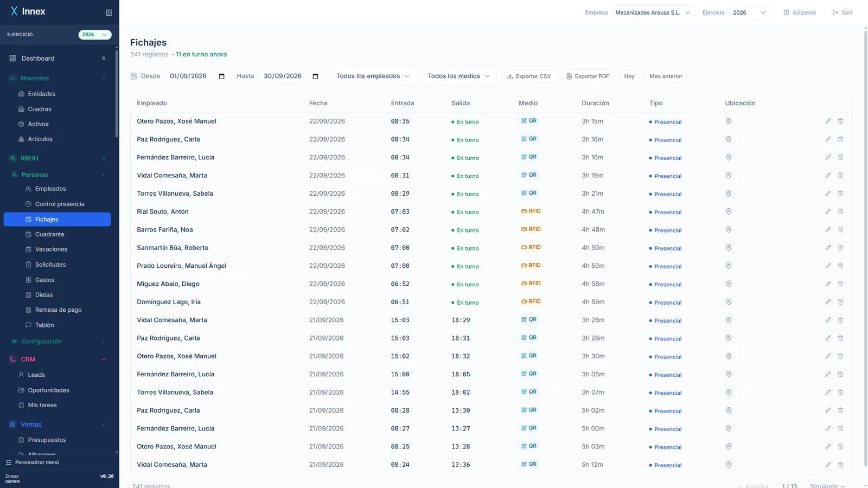
Task: Edit the Otero Pazos 08:35 record
Action: point(828,121)
